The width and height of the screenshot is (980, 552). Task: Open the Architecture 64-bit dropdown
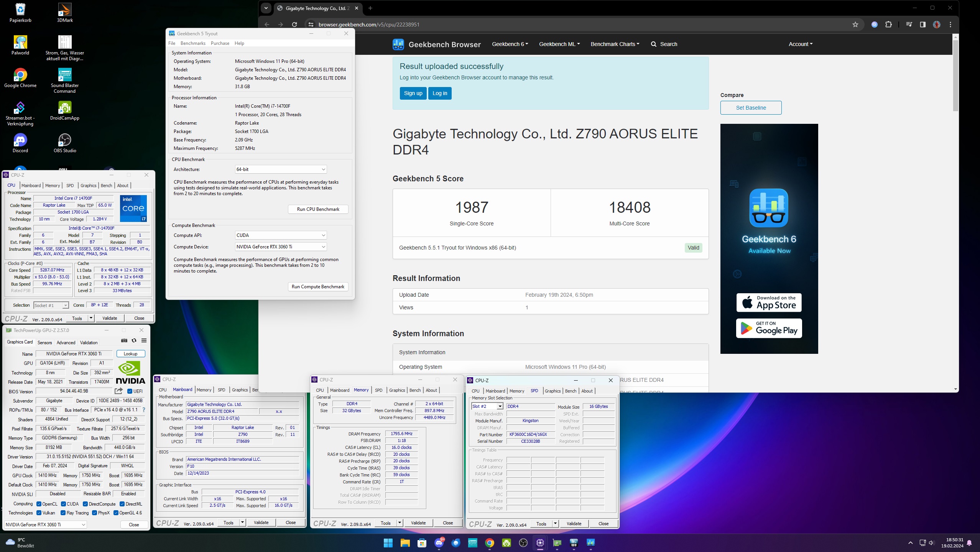pyautogui.click(x=281, y=169)
